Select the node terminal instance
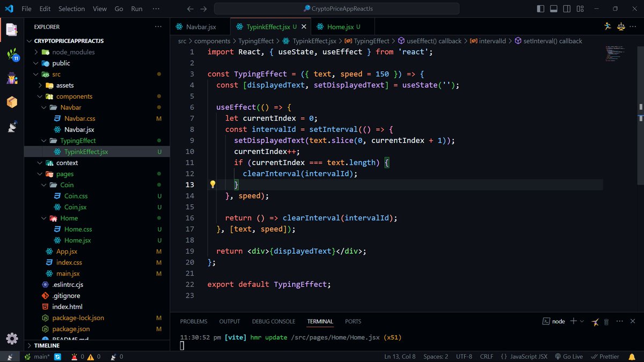The height and width of the screenshot is (362, 644). [x=553, y=321]
